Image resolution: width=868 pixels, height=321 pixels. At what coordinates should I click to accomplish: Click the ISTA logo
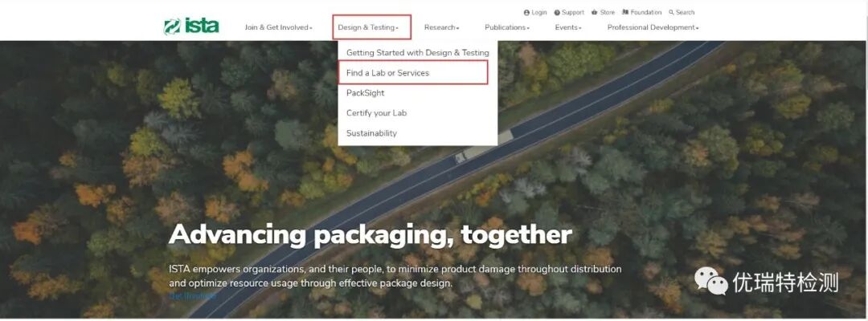(x=191, y=26)
